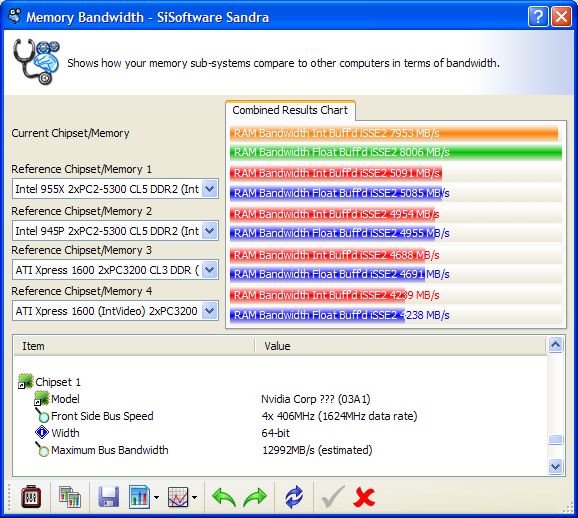Click the Item column header
This screenshot has width=578, height=518.
tap(134, 346)
